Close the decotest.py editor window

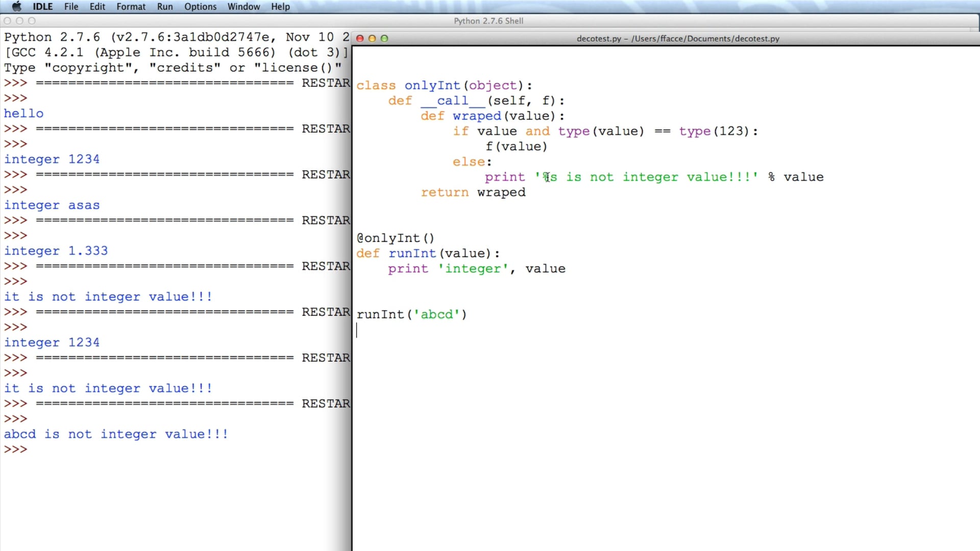click(360, 38)
